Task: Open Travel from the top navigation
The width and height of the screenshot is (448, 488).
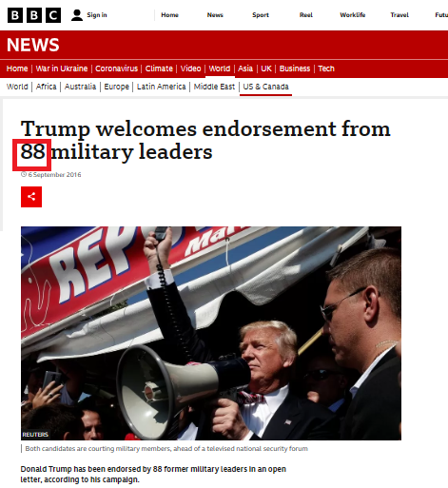Action: tap(399, 15)
